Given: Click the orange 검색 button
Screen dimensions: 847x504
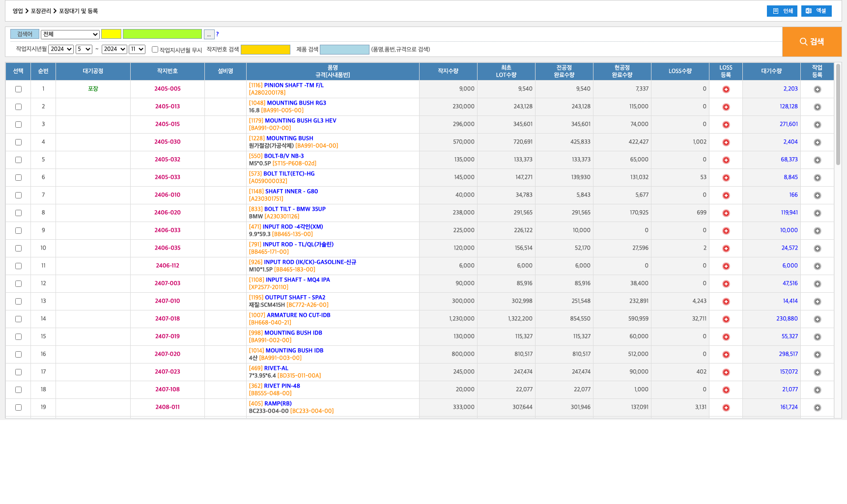Looking at the screenshot, I should pos(812,42).
